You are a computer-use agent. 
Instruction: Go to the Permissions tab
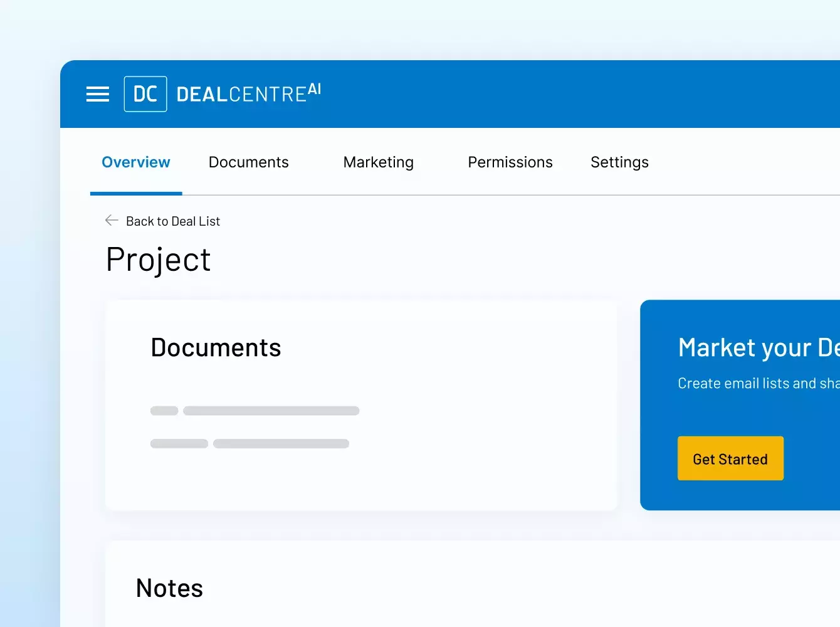click(510, 162)
